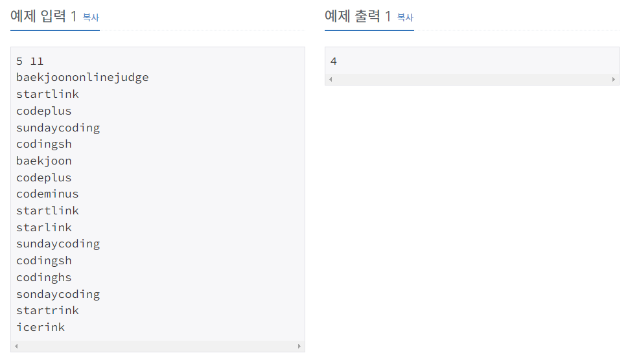The width and height of the screenshot is (628, 364).
Task: Click the '예제 출력 1' heading
Action: click(x=358, y=16)
